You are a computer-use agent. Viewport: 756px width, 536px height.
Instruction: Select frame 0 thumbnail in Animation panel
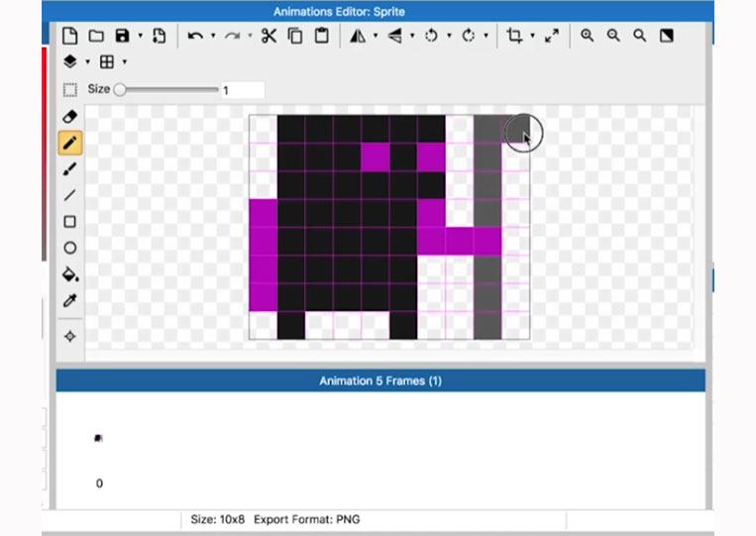pyautogui.click(x=98, y=438)
